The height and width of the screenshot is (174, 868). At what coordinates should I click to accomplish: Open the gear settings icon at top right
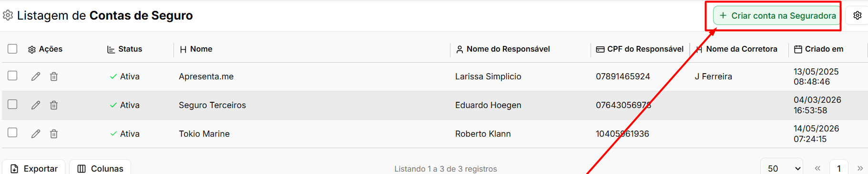[x=857, y=15]
